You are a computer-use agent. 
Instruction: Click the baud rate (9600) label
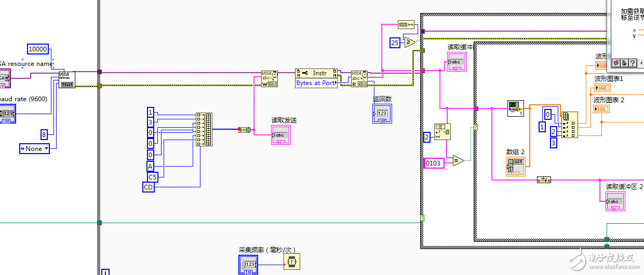[24, 99]
